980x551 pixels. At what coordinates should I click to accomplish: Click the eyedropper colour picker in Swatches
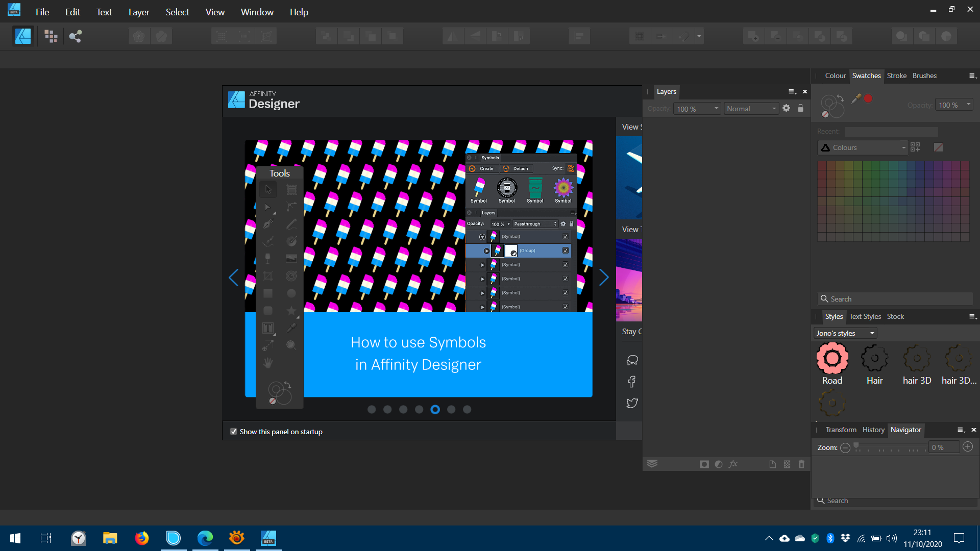(x=856, y=98)
